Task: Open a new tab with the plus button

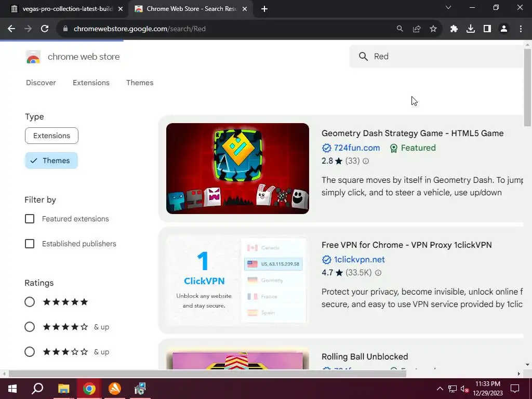Action: click(x=264, y=9)
